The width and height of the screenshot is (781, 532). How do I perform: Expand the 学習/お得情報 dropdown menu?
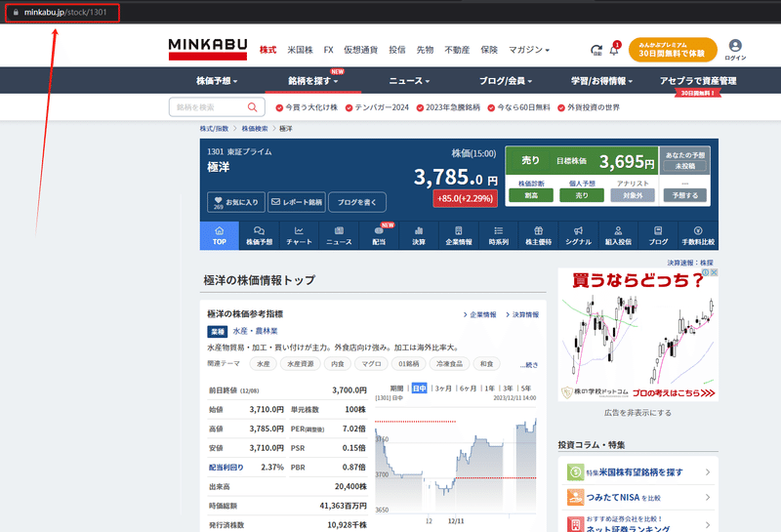[x=601, y=81]
